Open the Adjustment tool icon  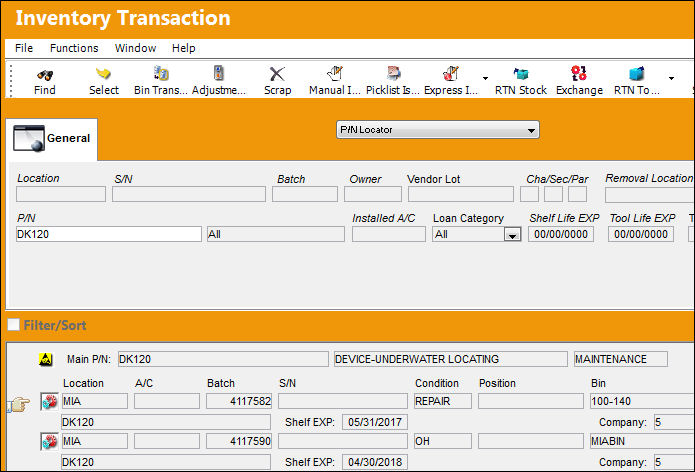point(219,73)
